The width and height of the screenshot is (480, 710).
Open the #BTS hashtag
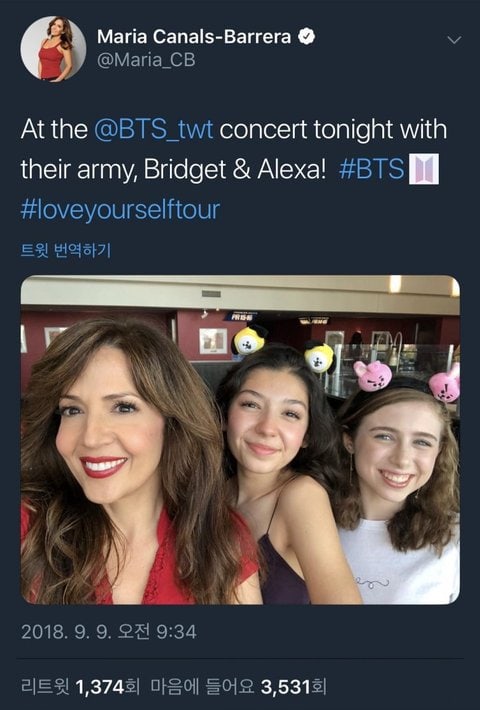click(371, 169)
